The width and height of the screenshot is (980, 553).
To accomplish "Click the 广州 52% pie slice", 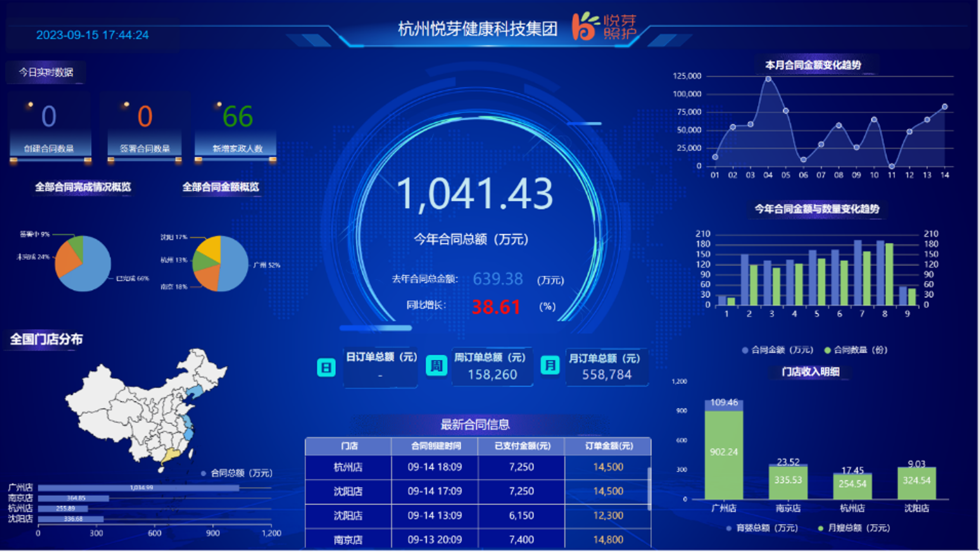I will coord(234,263).
